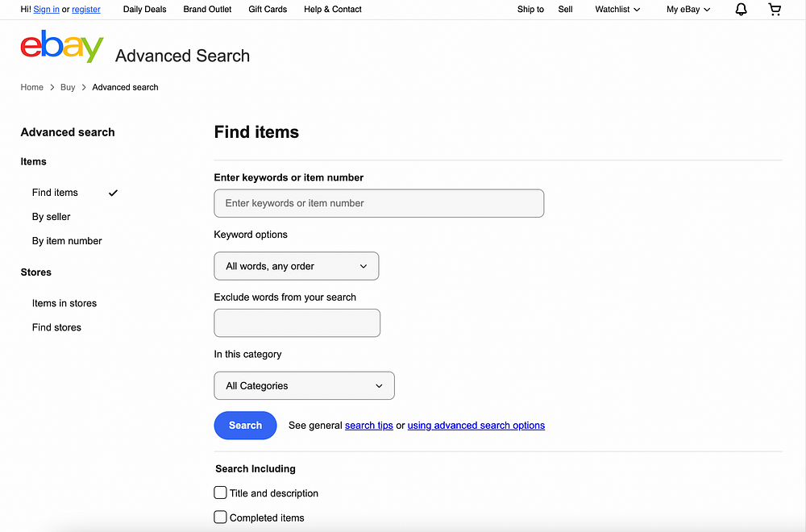Image resolution: width=806 pixels, height=532 pixels.
Task: Go to Home breadcrumb
Action: coord(32,87)
